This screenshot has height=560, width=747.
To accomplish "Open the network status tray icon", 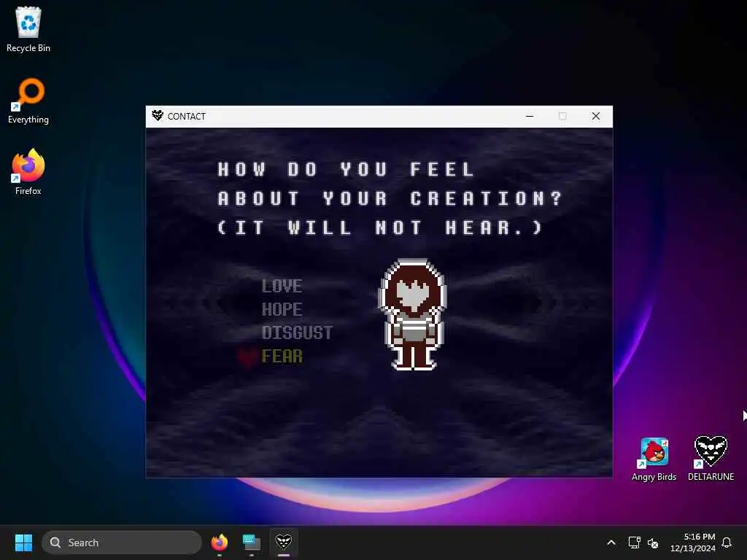I will (x=634, y=542).
